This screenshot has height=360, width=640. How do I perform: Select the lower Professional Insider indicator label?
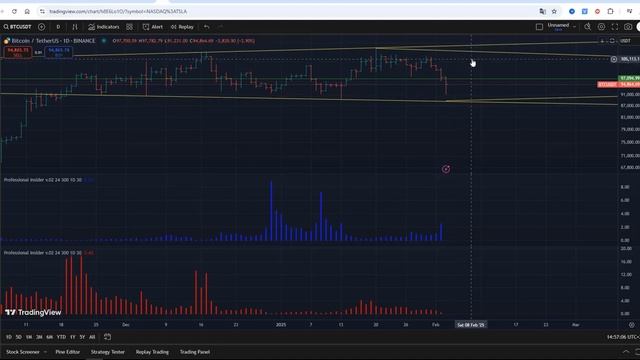pos(43,253)
